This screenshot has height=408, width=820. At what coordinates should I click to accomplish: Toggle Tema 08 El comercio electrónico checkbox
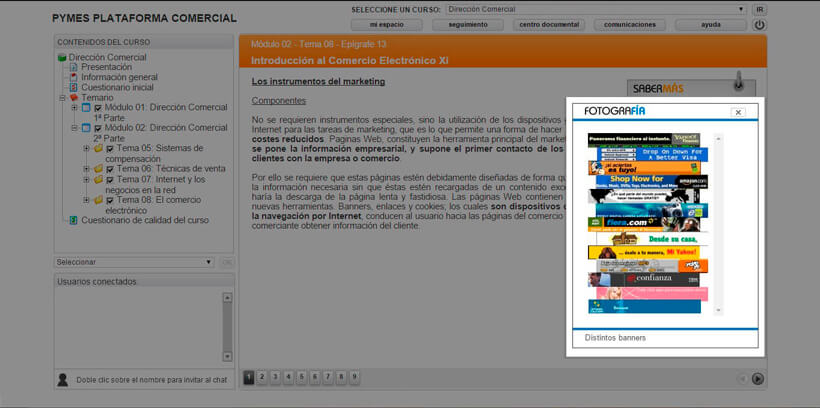110,200
